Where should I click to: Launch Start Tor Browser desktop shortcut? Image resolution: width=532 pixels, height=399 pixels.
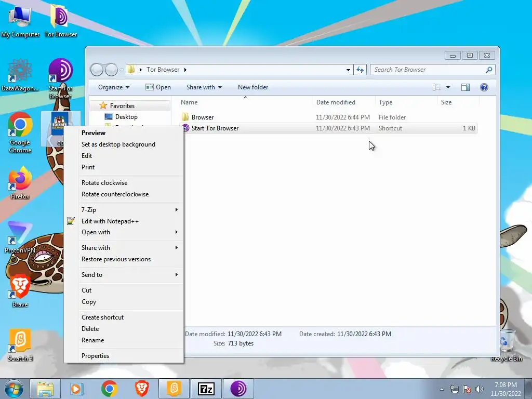click(60, 78)
